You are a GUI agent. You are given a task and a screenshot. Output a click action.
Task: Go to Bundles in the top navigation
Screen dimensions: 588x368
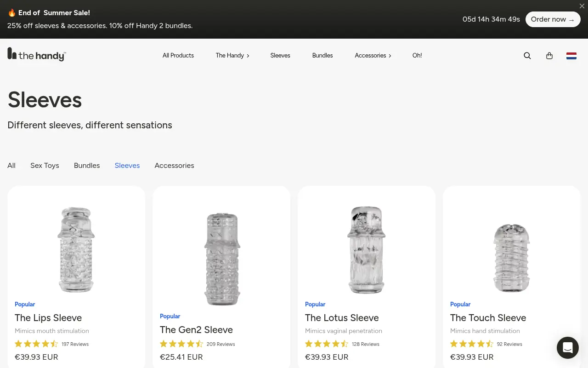[x=322, y=56]
